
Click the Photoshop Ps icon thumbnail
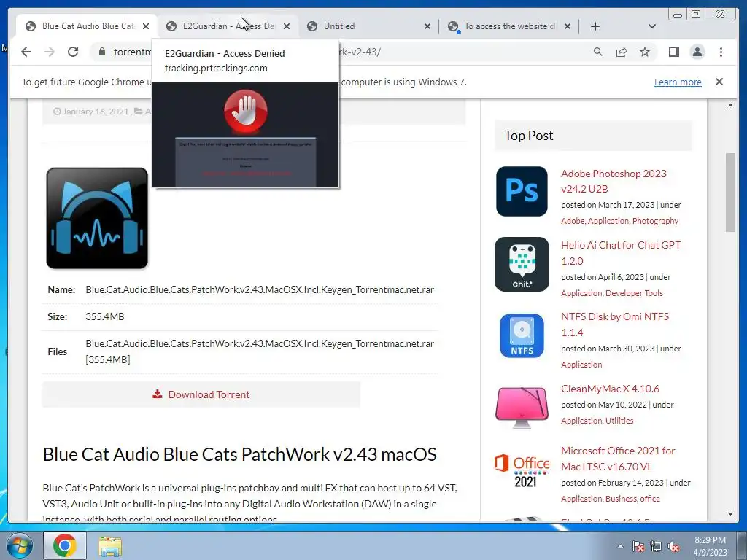[522, 192]
